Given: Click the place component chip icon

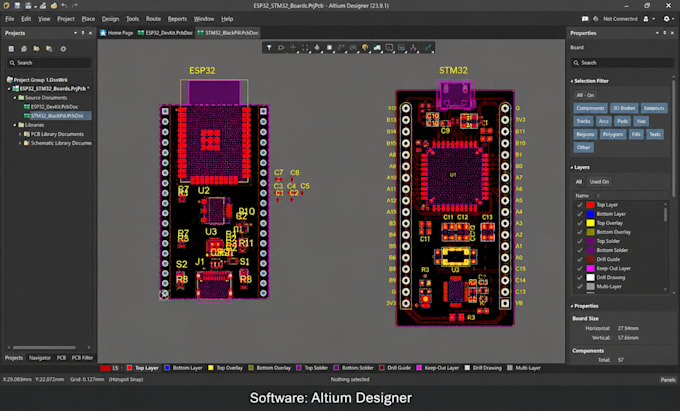Looking at the screenshot, I should coord(329,48).
